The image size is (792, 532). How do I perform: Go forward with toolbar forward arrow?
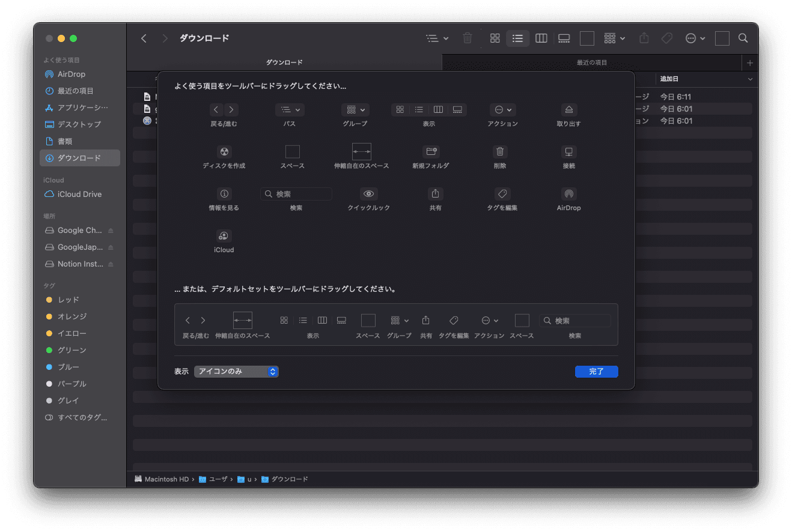(x=165, y=38)
